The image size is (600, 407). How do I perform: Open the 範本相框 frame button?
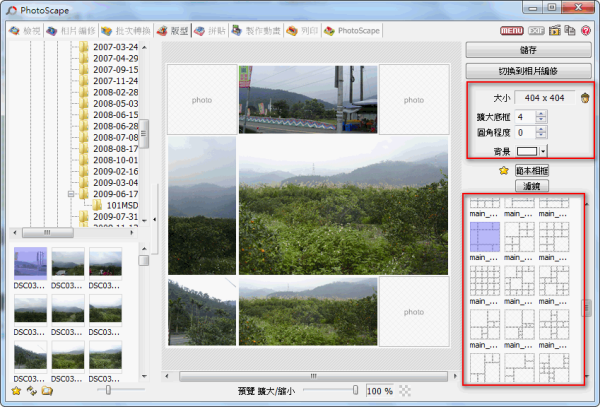(x=532, y=171)
